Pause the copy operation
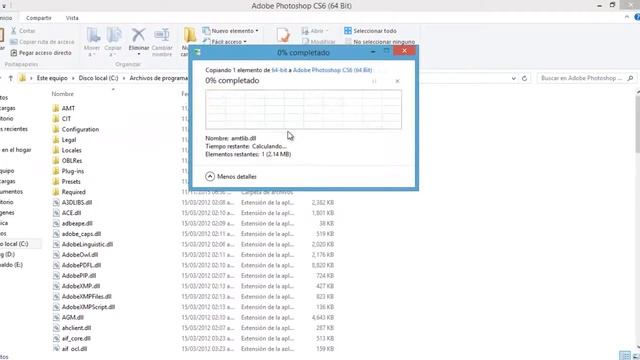 point(374,81)
